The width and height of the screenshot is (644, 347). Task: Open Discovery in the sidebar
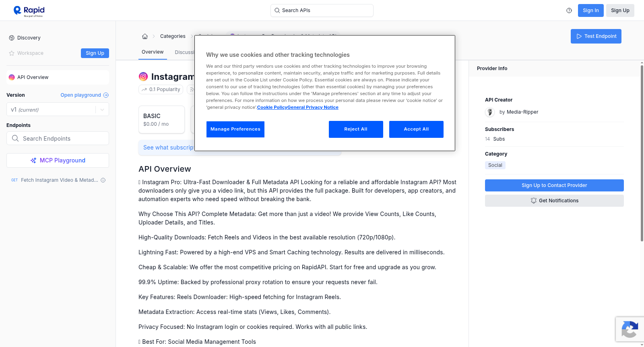click(29, 38)
